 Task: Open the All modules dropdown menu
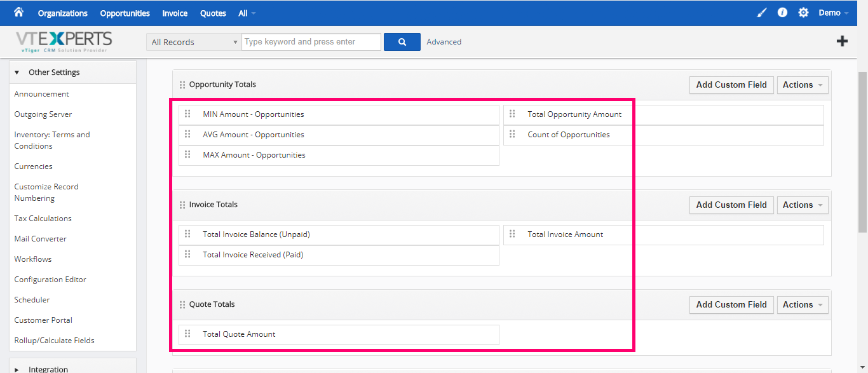pos(247,13)
